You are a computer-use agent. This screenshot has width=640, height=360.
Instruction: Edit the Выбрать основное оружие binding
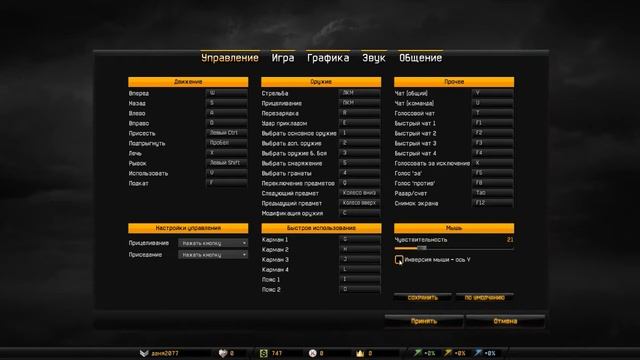tap(360, 133)
